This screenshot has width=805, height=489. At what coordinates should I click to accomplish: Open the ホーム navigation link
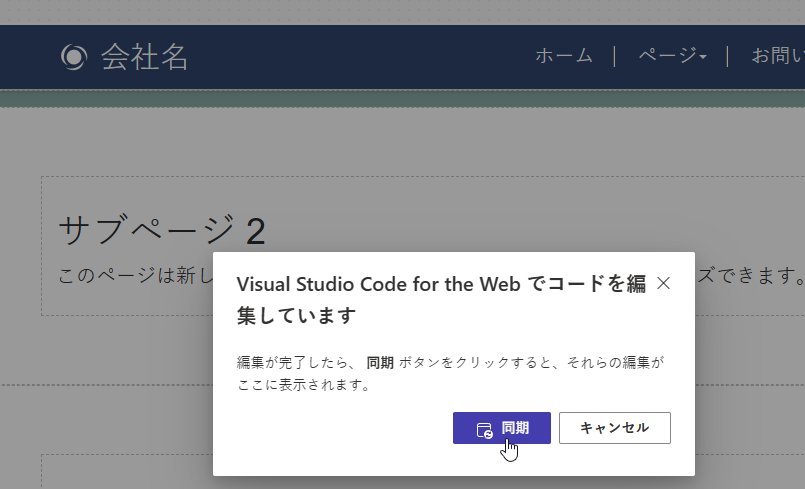click(x=564, y=55)
